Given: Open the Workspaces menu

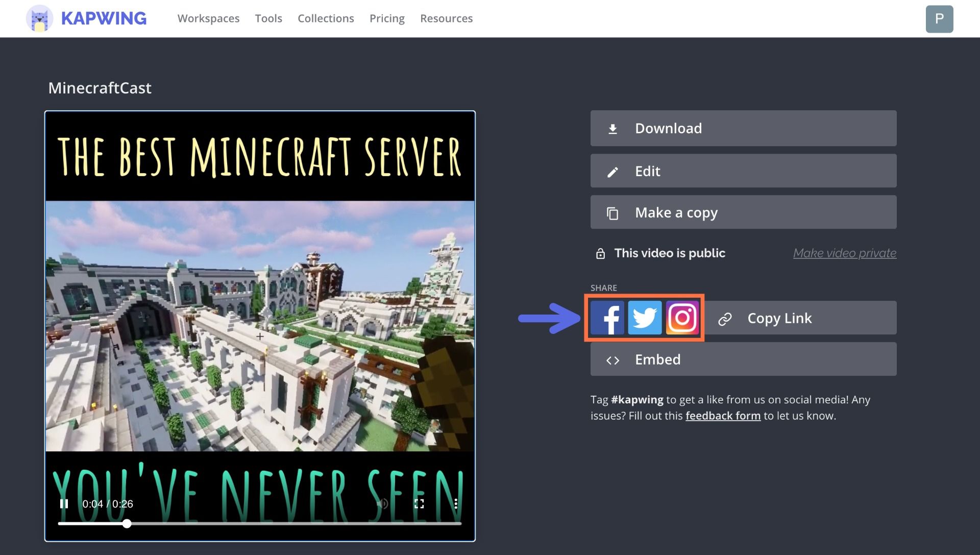Looking at the screenshot, I should coord(208,19).
